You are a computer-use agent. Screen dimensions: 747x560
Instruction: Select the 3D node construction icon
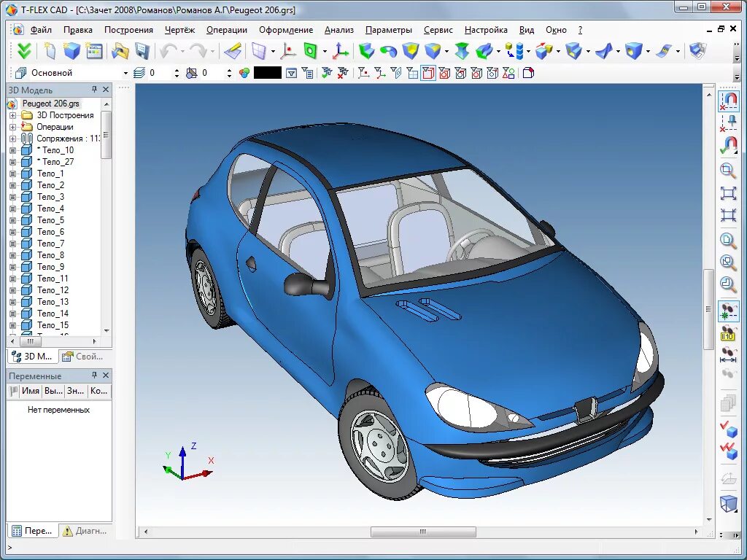point(287,50)
